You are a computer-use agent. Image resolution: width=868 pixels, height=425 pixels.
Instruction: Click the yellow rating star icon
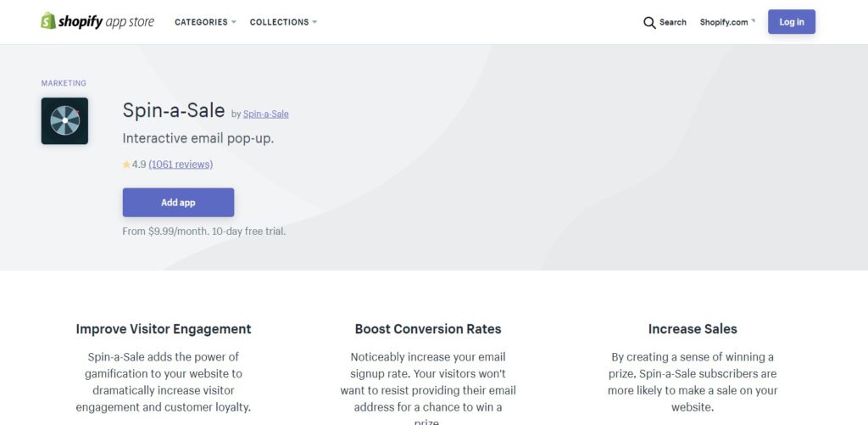pyautogui.click(x=127, y=165)
